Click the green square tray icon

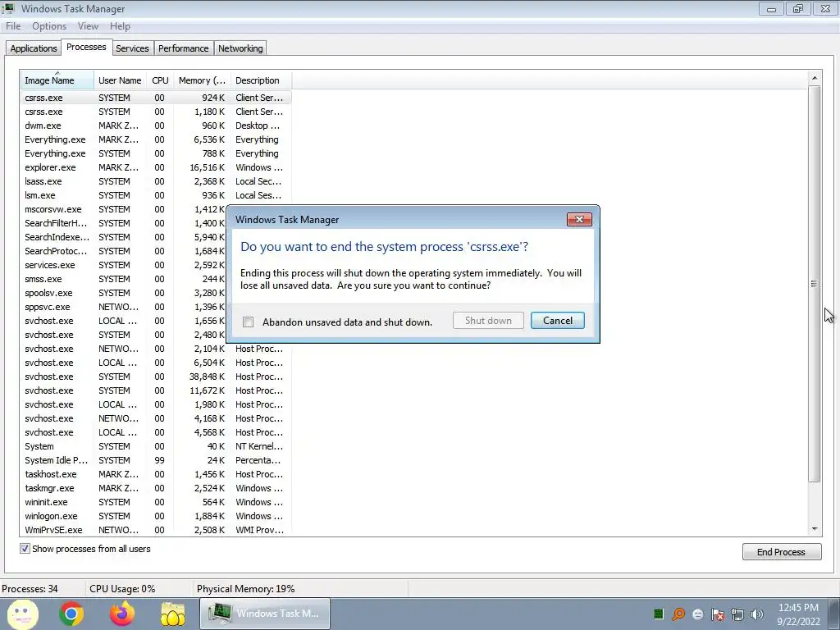click(x=659, y=614)
